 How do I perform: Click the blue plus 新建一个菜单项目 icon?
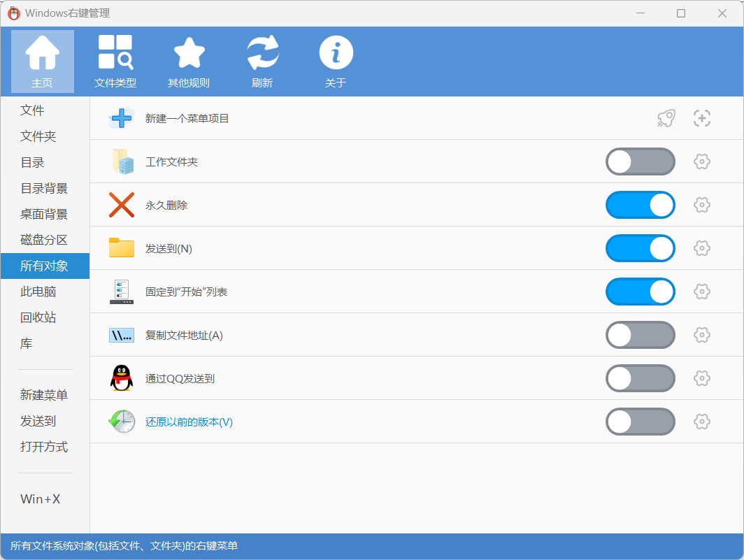[121, 118]
